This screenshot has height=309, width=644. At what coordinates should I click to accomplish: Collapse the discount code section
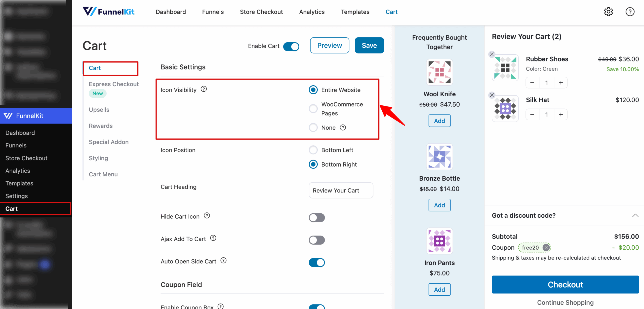coord(636,215)
